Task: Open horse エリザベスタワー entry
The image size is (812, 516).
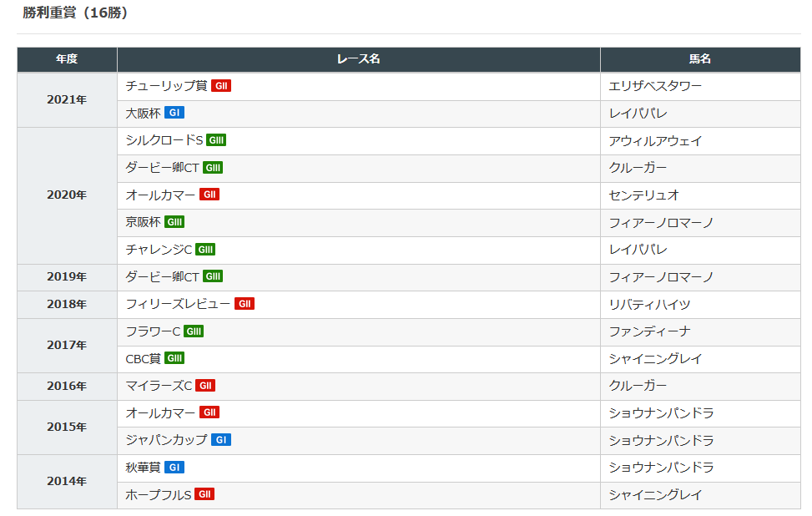Action: click(x=655, y=86)
